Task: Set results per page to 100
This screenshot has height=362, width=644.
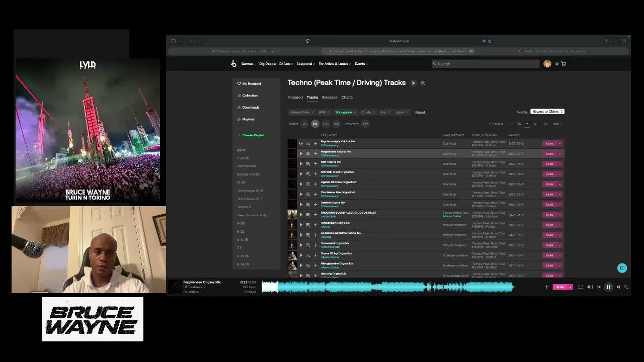Action: tap(326, 124)
